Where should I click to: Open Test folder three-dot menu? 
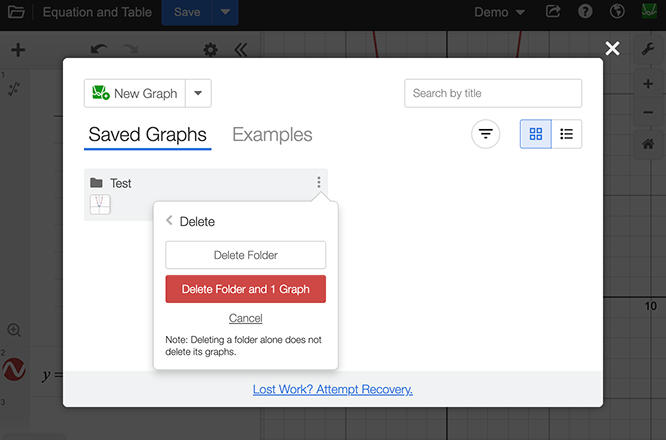(x=319, y=183)
